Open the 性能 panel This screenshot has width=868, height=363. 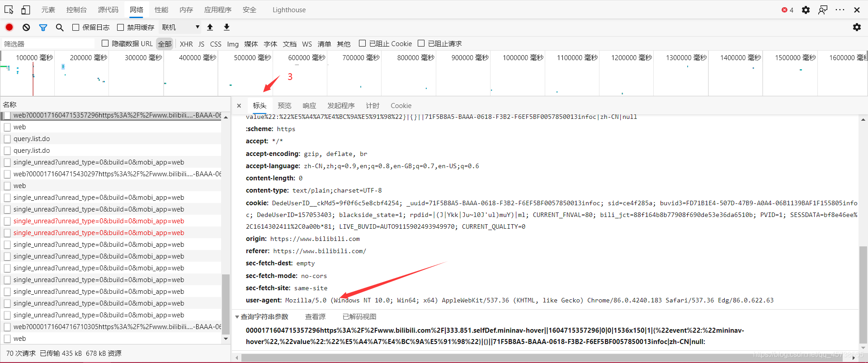point(161,9)
